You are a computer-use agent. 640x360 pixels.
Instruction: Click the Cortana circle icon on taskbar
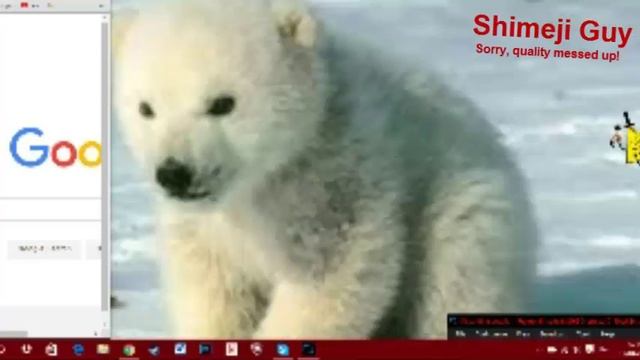(x=2, y=349)
